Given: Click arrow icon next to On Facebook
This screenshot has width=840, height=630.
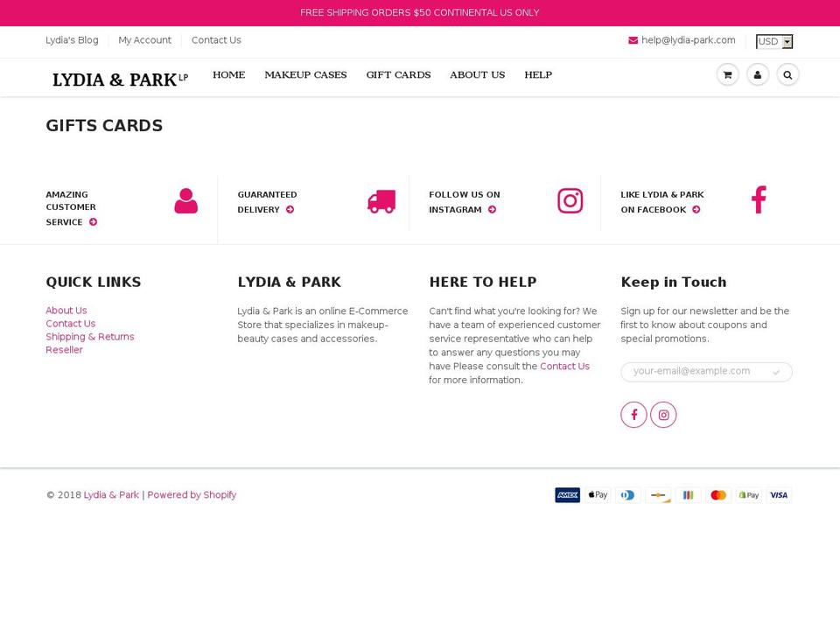Looking at the screenshot, I should click(696, 209).
